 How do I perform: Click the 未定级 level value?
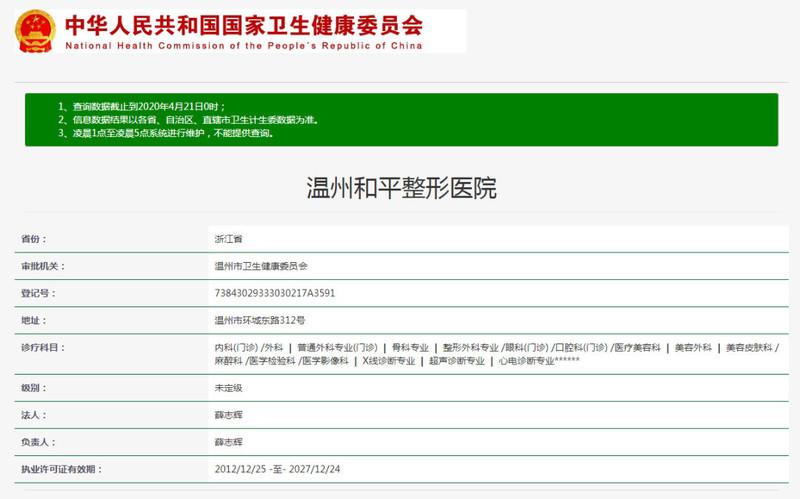(x=229, y=387)
